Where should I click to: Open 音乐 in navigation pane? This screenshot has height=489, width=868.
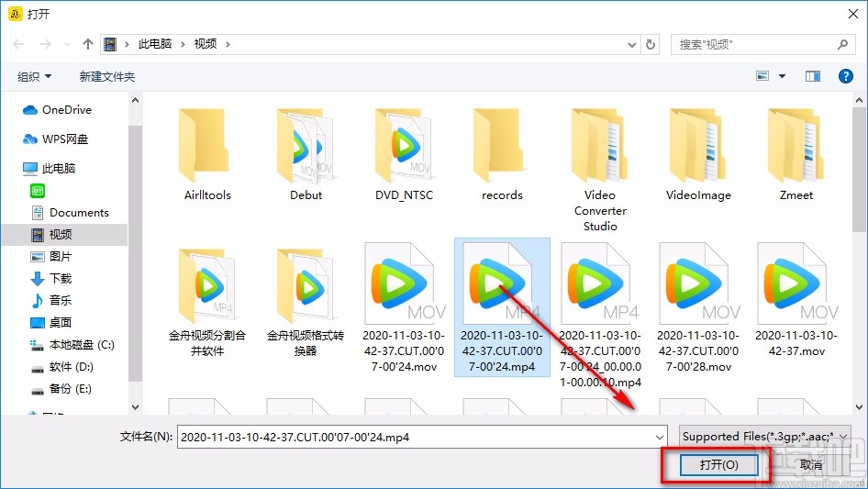click(51, 300)
